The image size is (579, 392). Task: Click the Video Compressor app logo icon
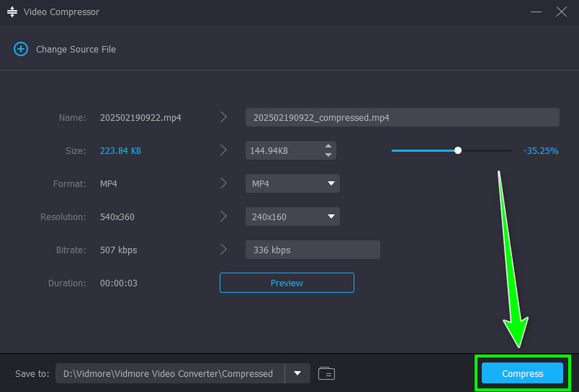[x=12, y=12]
